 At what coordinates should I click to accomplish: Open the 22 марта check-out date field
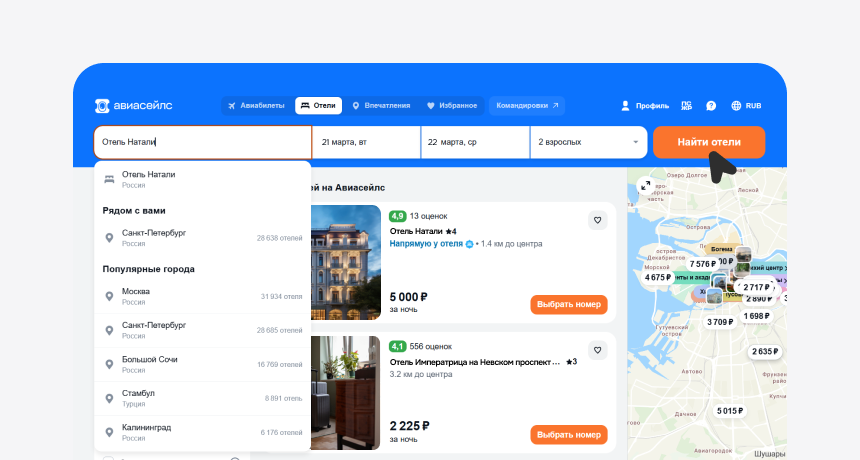pyautogui.click(x=474, y=142)
